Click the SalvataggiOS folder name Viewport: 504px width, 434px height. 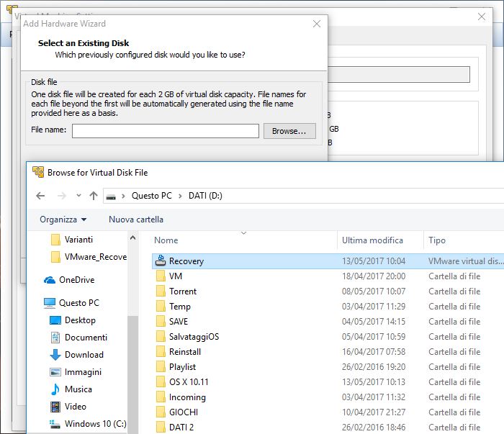point(194,337)
